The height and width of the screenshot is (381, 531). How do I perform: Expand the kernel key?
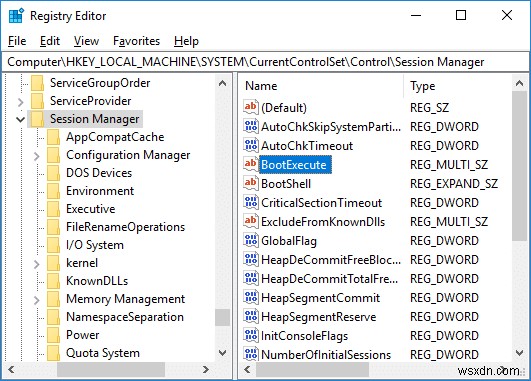[x=37, y=264]
